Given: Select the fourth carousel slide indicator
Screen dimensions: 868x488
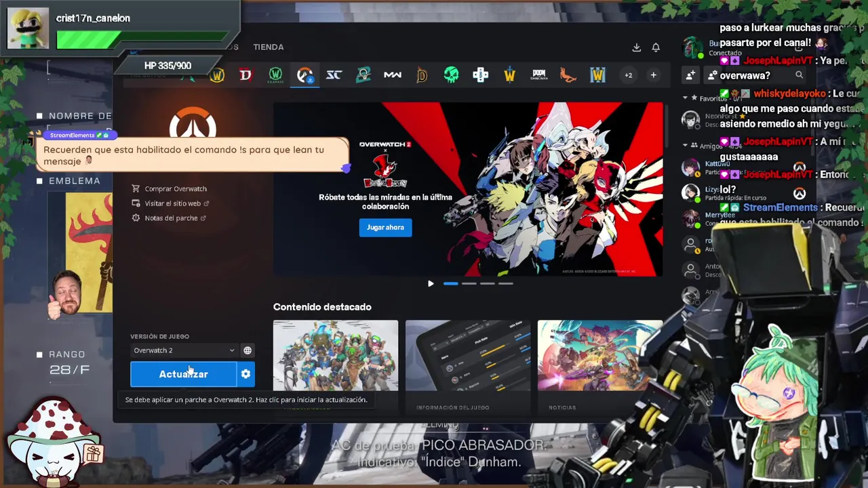Looking at the screenshot, I should pos(505,283).
